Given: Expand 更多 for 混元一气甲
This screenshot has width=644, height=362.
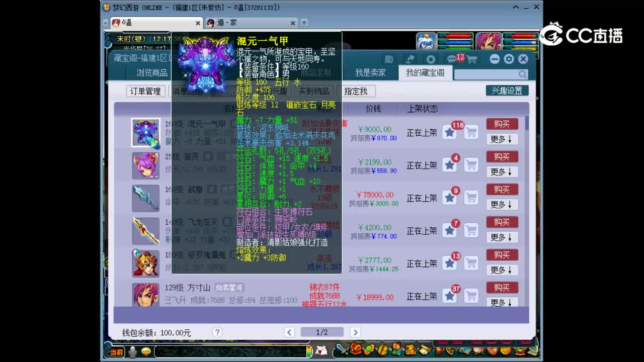Looking at the screenshot, I should [x=502, y=139].
